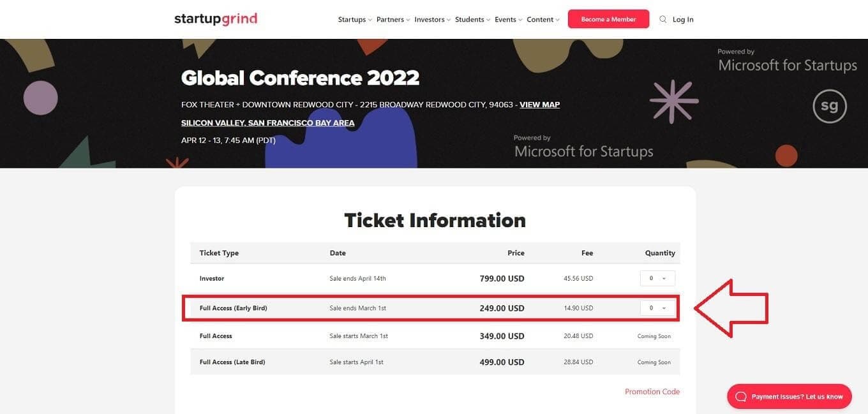Click the Payment Issues? Let us know button

pos(789,396)
